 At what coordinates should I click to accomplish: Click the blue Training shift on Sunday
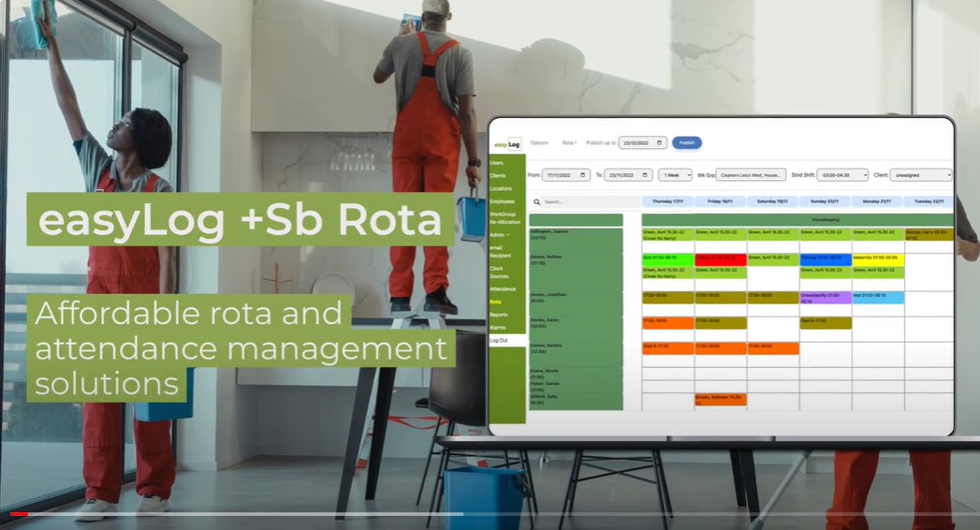(x=825, y=259)
